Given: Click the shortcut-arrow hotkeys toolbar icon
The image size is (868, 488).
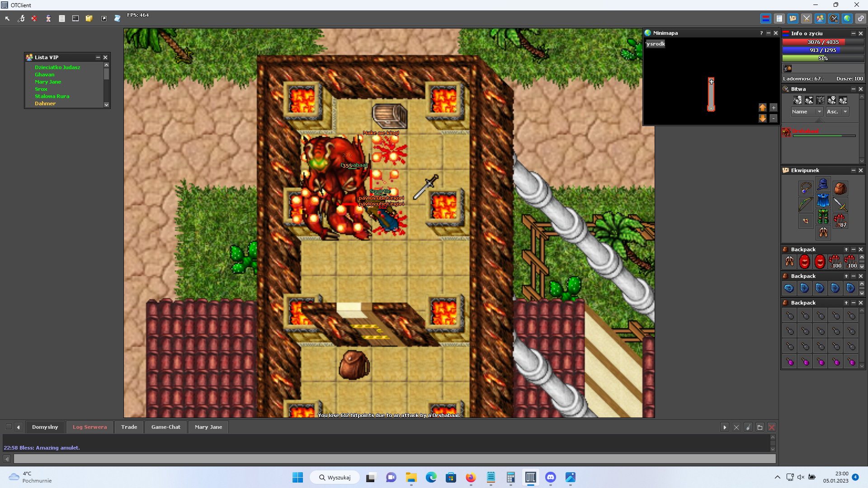Looking at the screenshot, I should point(104,19).
